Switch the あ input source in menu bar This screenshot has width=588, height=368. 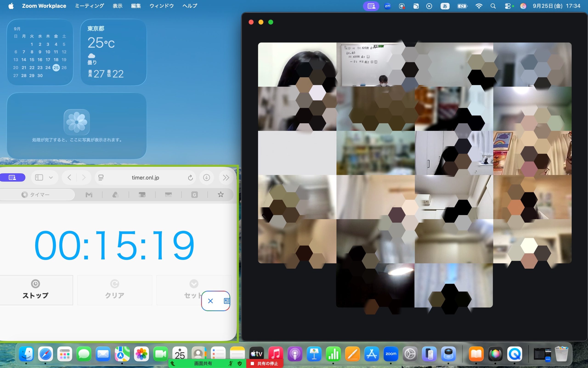[445, 6]
